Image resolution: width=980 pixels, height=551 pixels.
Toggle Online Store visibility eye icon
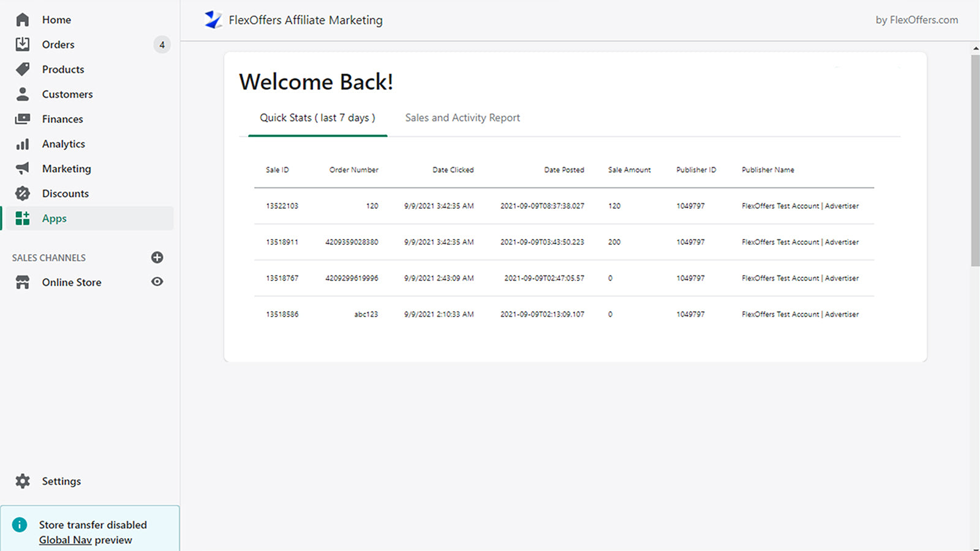point(157,282)
